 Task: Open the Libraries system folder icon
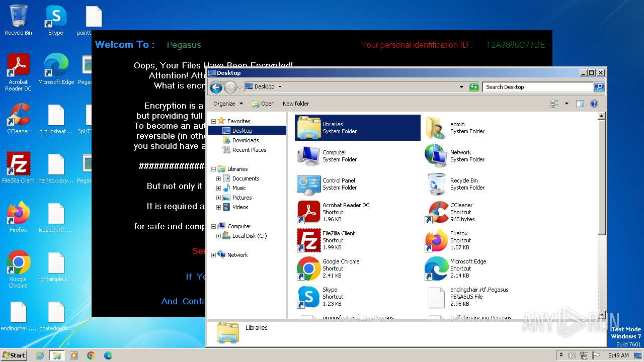[309, 128]
